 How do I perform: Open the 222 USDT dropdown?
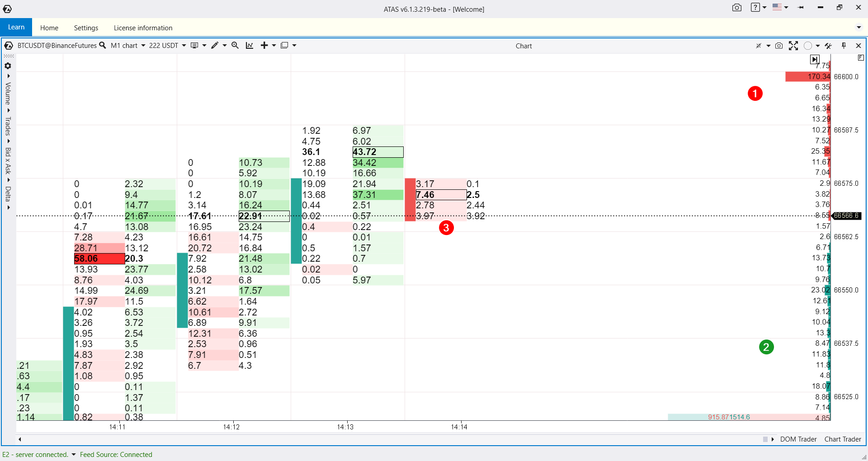pyautogui.click(x=167, y=45)
